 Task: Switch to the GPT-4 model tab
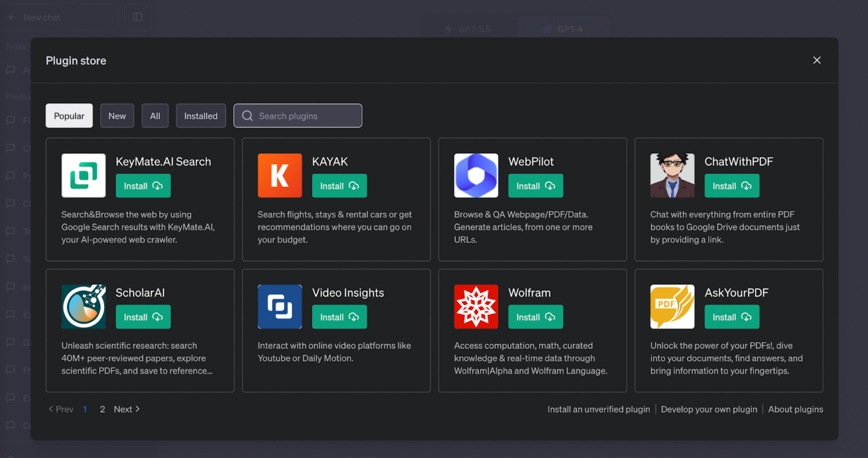(564, 29)
